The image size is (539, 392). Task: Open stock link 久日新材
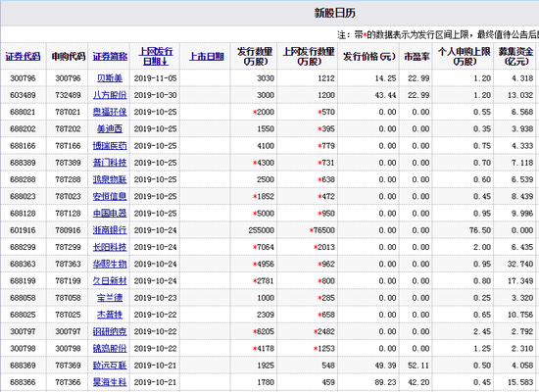click(x=110, y=281)
